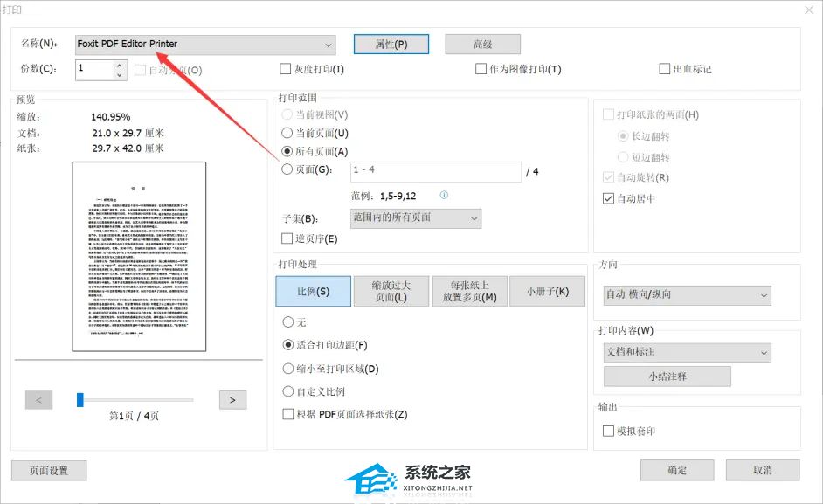Click the preview page slider handle
This screenshot has width=823, height=504.
[80, 400]
